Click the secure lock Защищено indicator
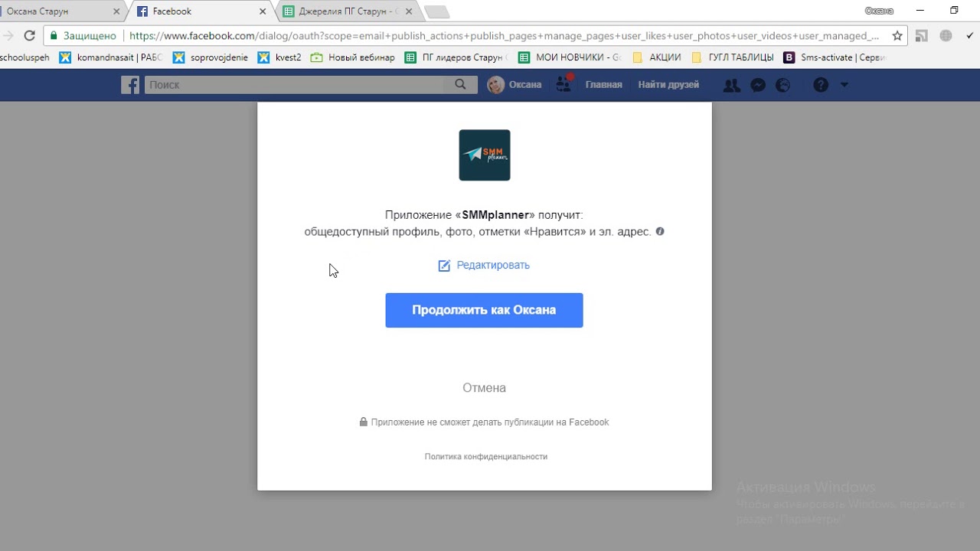The height and width of the screenshot is (551, 980). click(83, 36)
